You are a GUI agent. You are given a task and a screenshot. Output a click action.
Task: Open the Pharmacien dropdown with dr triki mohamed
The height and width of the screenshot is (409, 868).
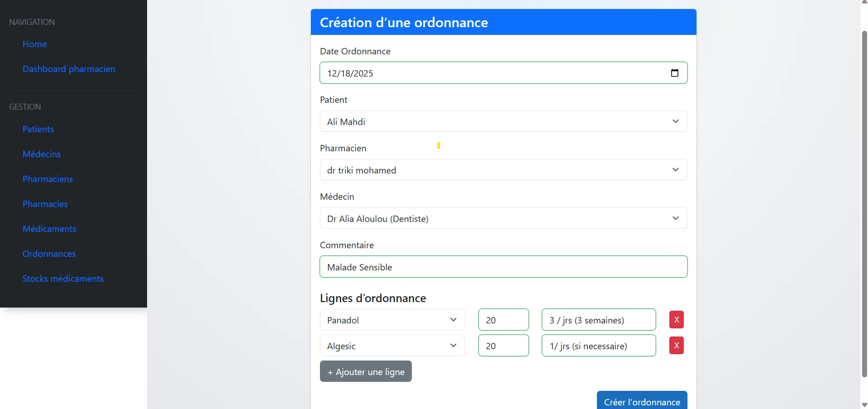(503, 170)
